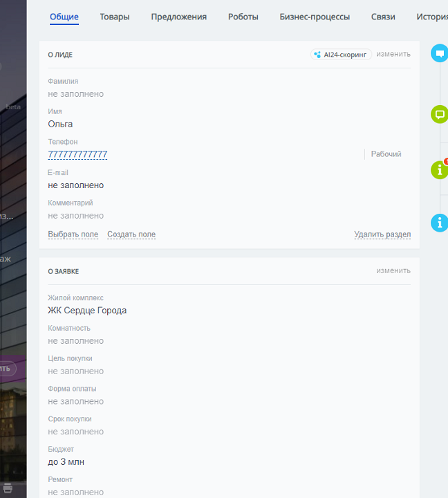Click the budget value до 3 млн
The image size is (448, 498).
[x=66, y=462]
